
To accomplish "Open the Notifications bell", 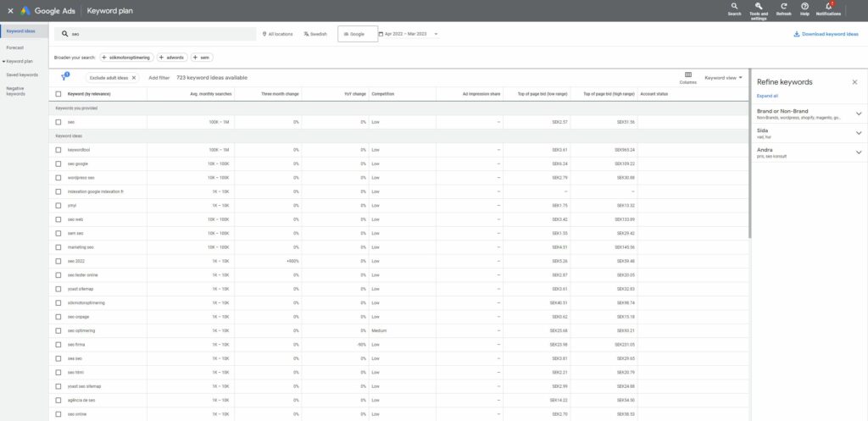I will pyautogui.click(x=828, y=6).
